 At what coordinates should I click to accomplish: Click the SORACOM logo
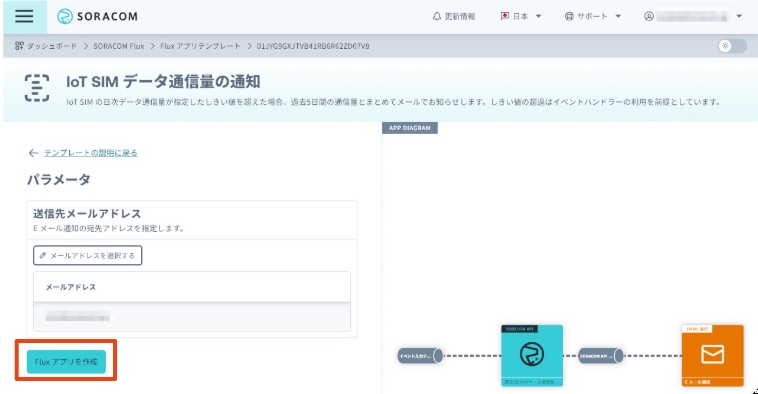[97, 16]
